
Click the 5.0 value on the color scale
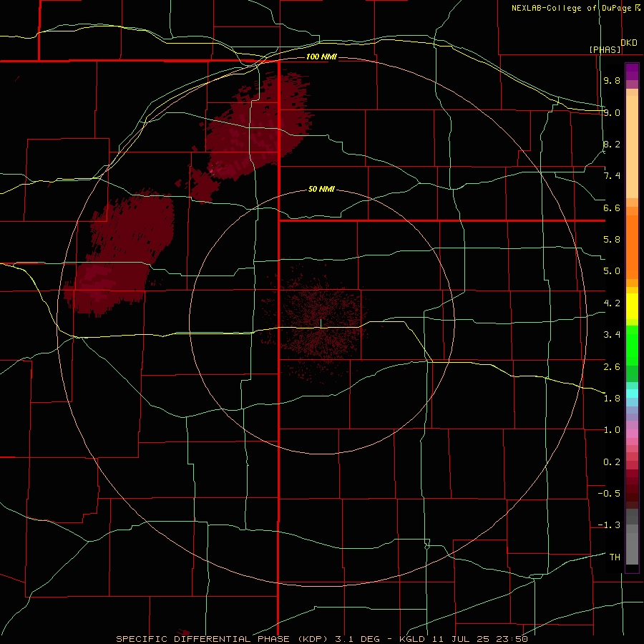click(612, 271)
